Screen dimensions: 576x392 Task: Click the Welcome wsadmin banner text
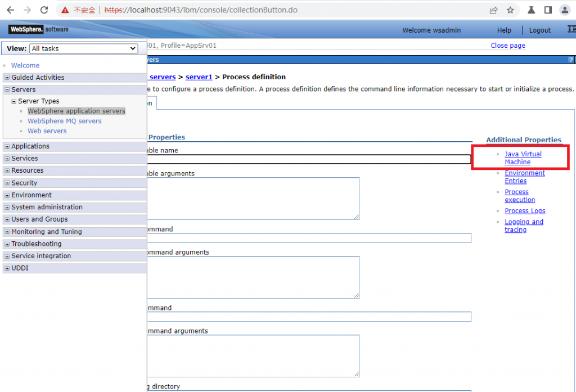tap(431, 30)
